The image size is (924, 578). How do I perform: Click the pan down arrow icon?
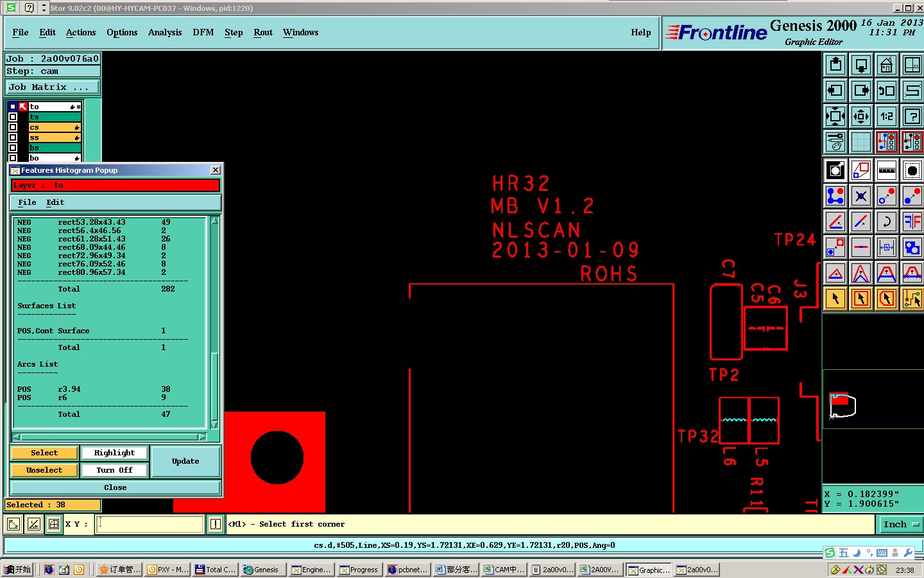tap(861, 65)
